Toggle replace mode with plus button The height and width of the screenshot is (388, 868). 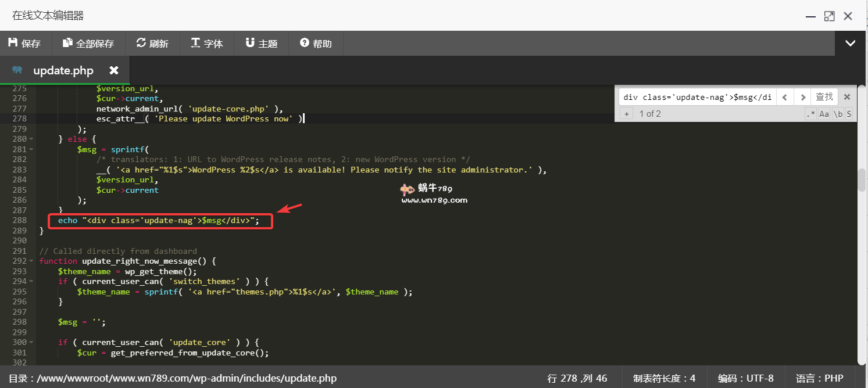coord(627,114)
